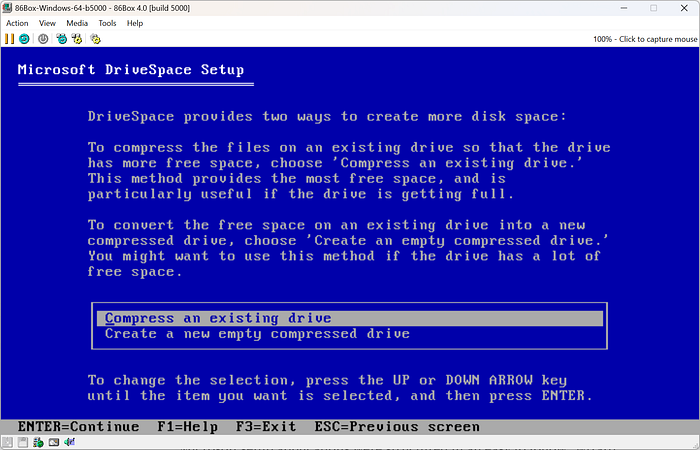Image resolution: width=700 pixels, height=450 pixels.
Task: Click the gray ACPI power shutdown icon
Action: coord(43,39)
